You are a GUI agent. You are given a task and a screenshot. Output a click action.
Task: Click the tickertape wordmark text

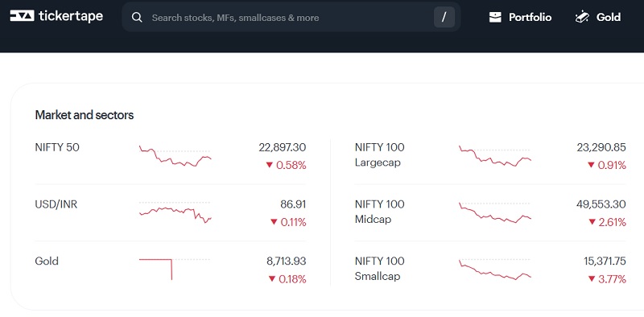tap(71, 16)
